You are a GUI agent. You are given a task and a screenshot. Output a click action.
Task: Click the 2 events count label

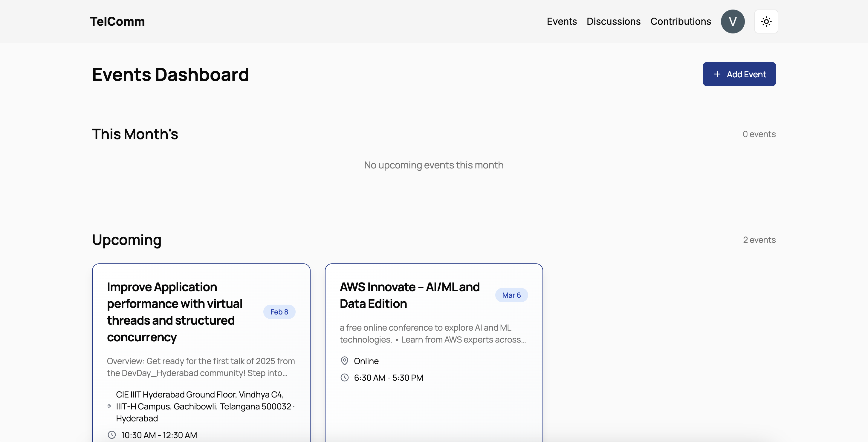759,240
